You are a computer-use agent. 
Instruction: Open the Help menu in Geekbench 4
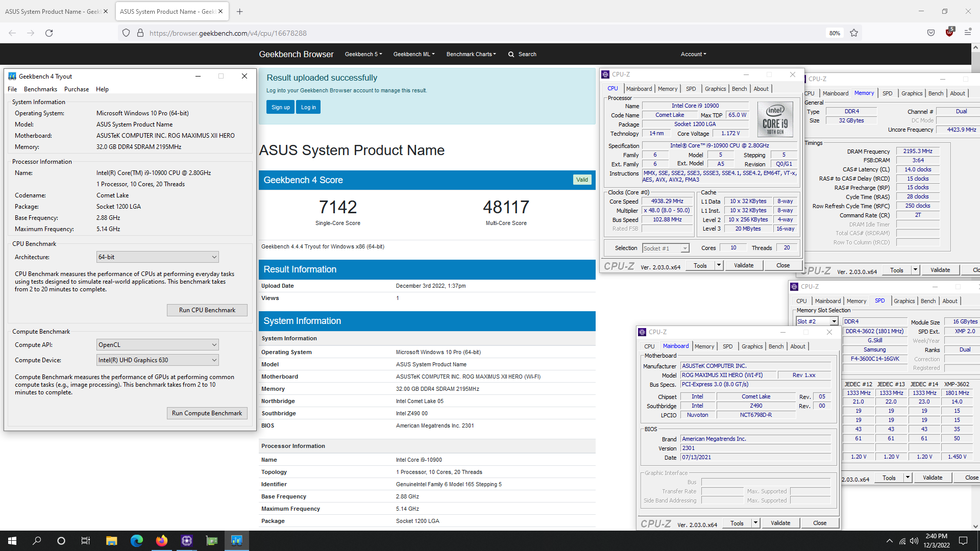point(102,89)
